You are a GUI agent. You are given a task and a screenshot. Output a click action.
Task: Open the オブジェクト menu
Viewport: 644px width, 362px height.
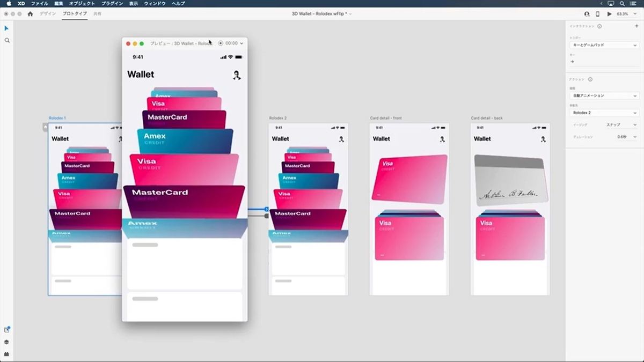coord(82,3)
